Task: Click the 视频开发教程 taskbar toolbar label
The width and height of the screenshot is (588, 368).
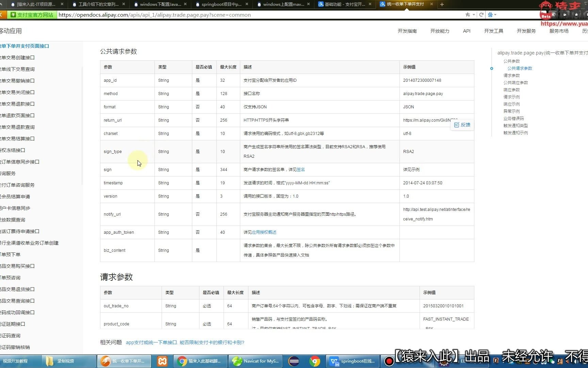Action: coord(15,361)
